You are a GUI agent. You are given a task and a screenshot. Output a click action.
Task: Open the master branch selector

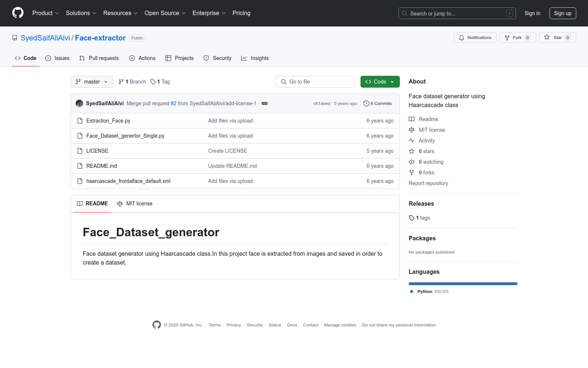[92, 82]
